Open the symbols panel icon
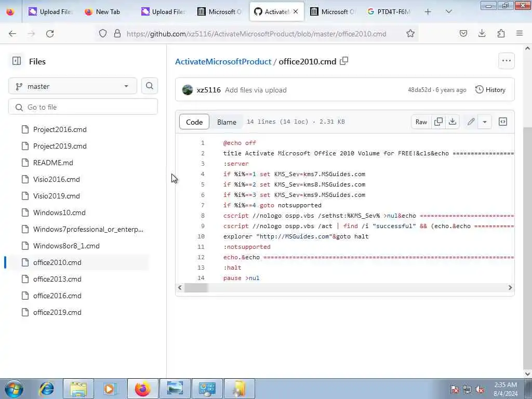Image resolution: width=532 pixels, height=399 pixels. point(503,122)
